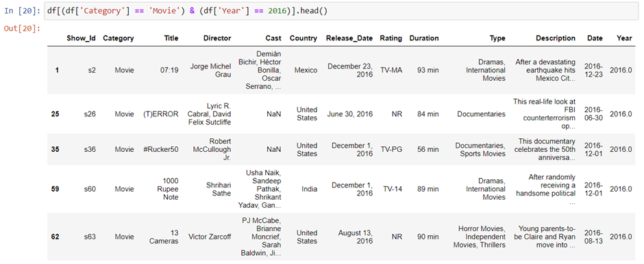Click the Category column header
The image size is (644, 264).
pos(119,38)
